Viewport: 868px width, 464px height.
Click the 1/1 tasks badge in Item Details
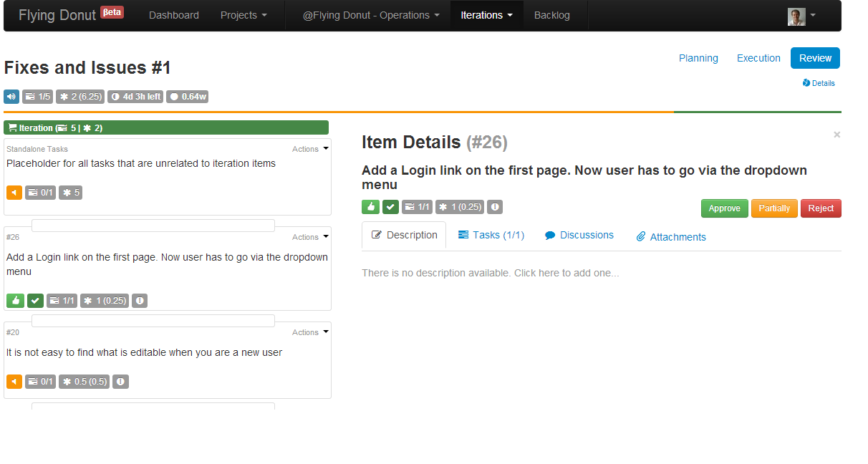(417, 207)
